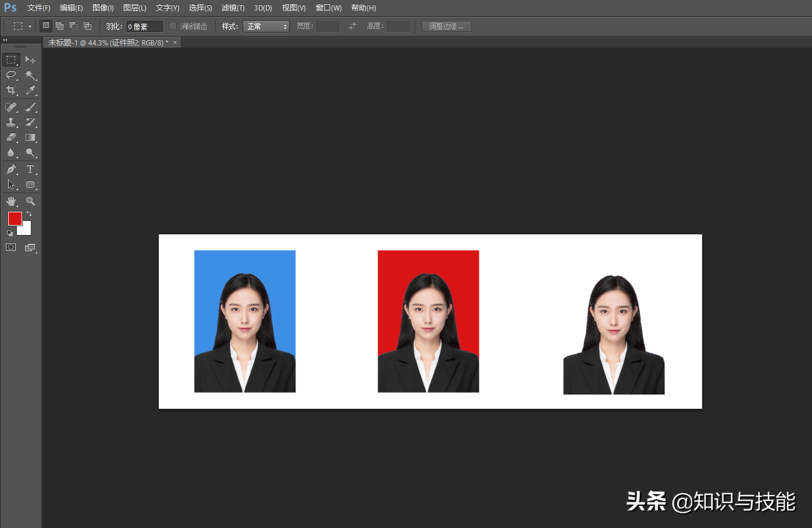Swap foreground and background colors
Screen dimensions: 812x528
click(x=29, y=213)
